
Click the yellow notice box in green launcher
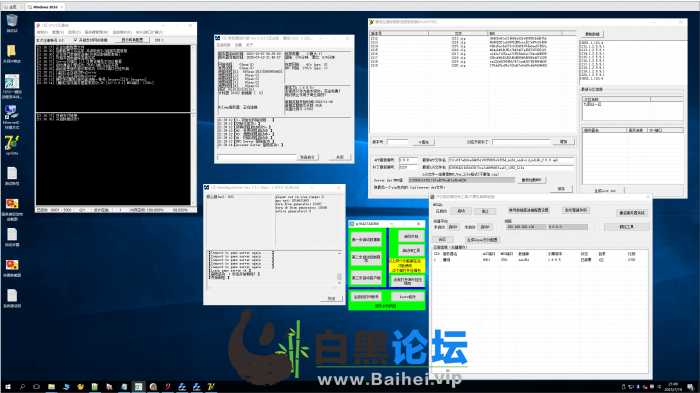[407, 266]
